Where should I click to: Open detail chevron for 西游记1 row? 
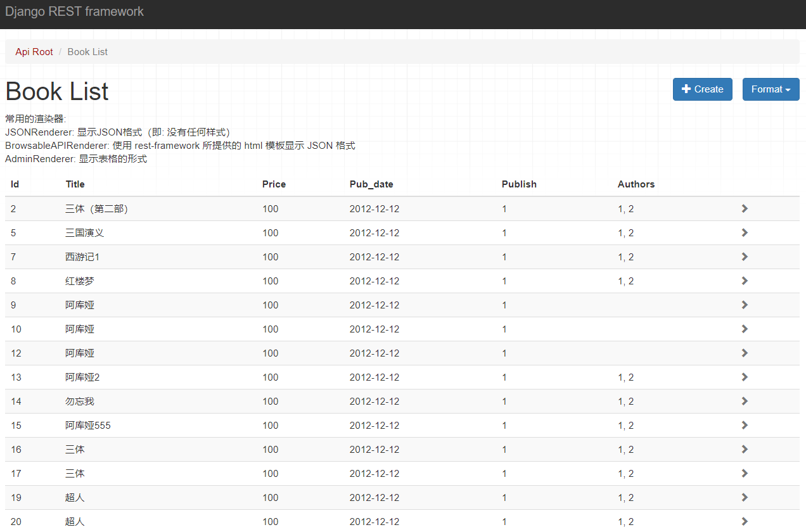(x=745, y=256)
